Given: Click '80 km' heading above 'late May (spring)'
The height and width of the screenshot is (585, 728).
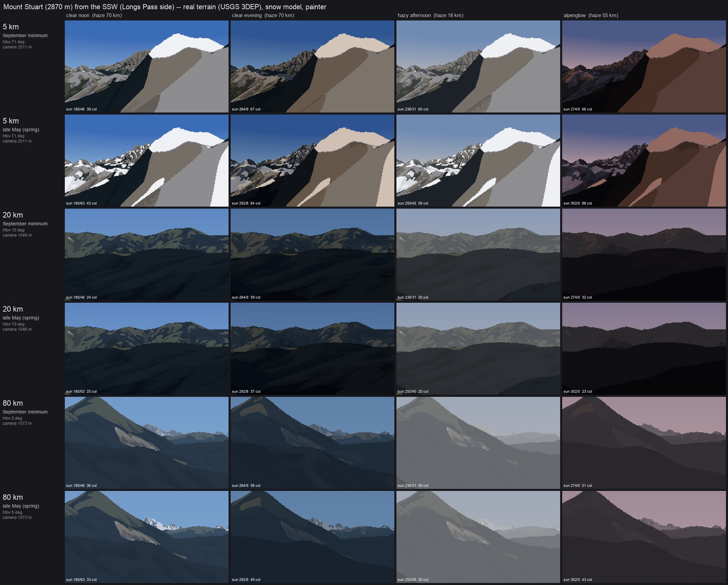Looking at the screenshot, I should [13, 497].
